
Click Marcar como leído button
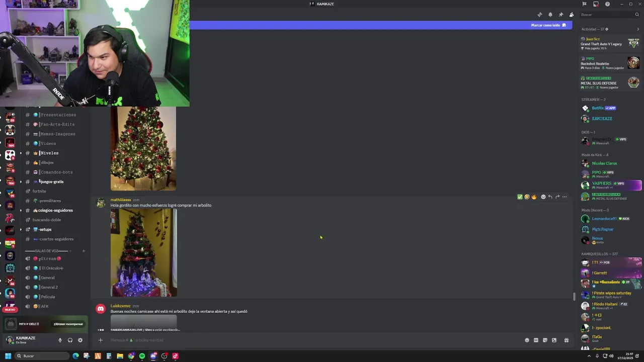click(548, 25)
